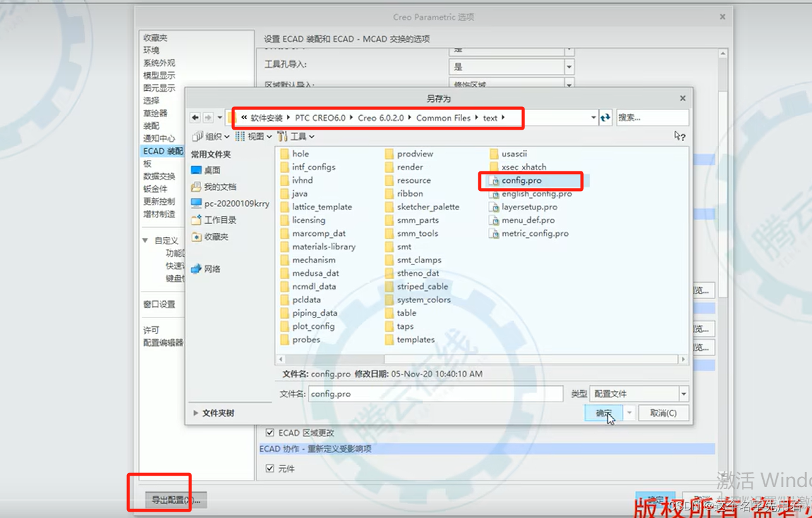This screenshot has width=812, height=518.
Task: Open My Documents (我的文档) shortcut
Action: [214, 187]
